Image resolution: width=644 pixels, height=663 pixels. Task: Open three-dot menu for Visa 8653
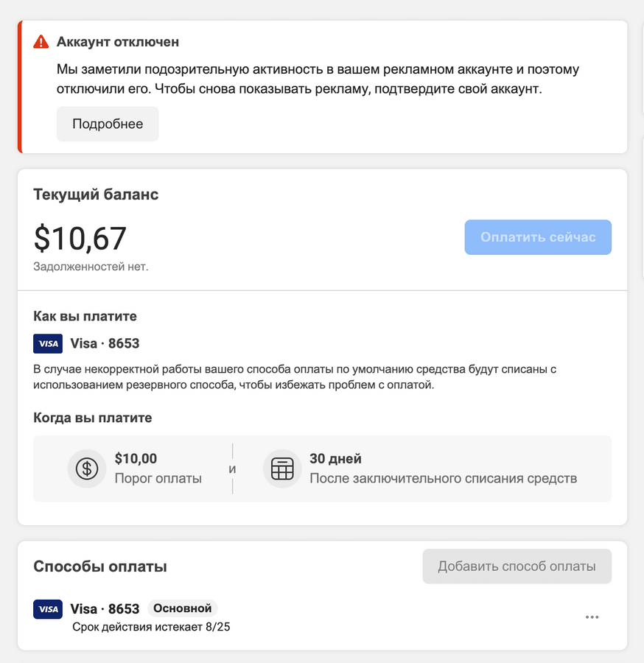pyautogui.click(x=592, y=617)
